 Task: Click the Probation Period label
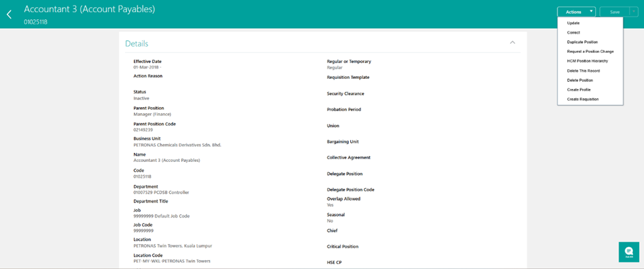344,110
